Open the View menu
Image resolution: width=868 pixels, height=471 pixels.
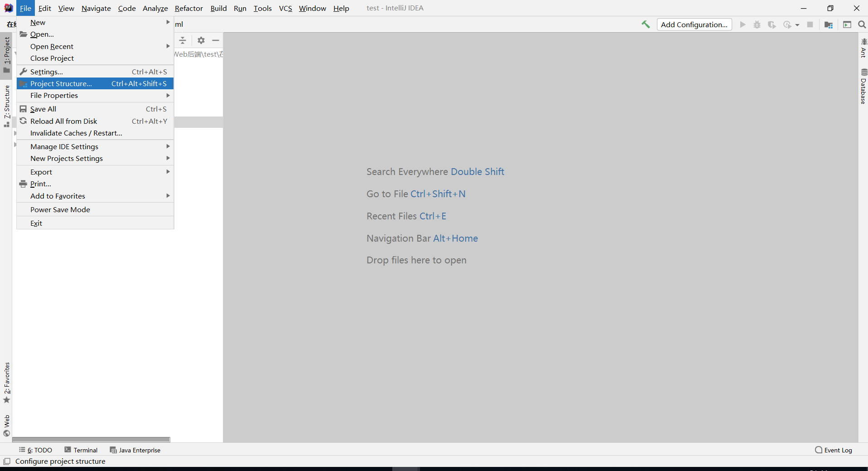[66, 8]
